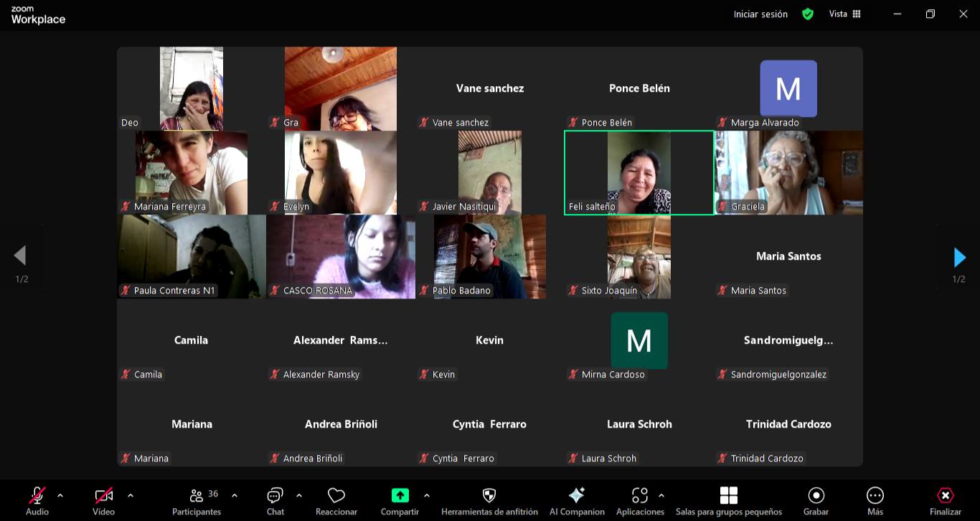This screenshot has height=521, width=980.
Task: Open the Aplicaciones menu icon
Action: (x=639, y=496)
